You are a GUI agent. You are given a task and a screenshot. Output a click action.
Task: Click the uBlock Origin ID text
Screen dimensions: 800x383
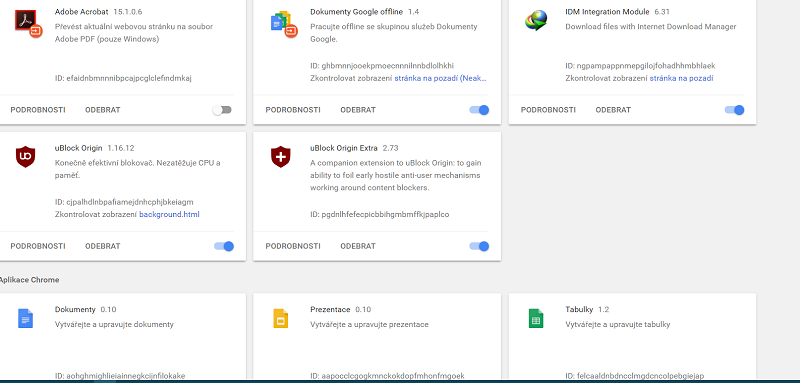pos(124,202)
